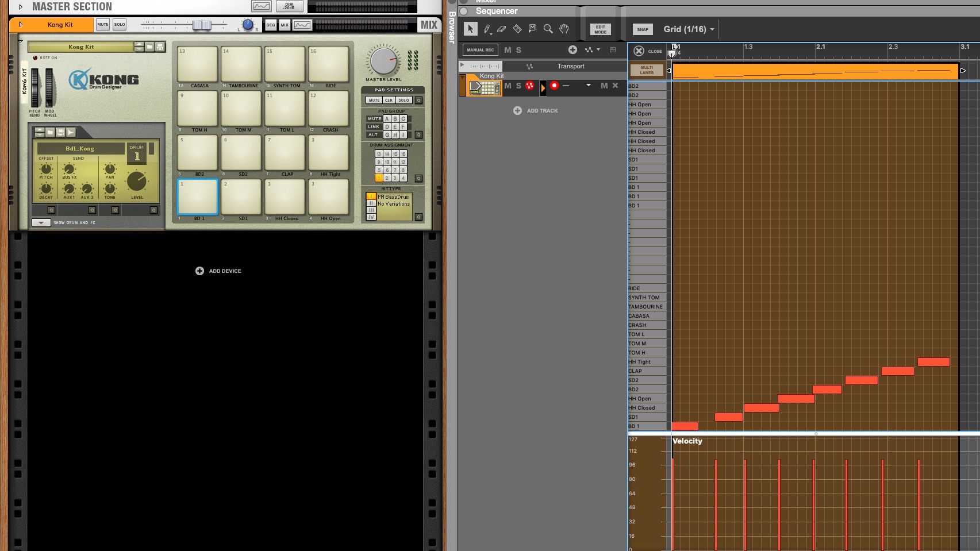The image size is (980, 551).
Task: Select the Eraser tool
Action: 501,29
